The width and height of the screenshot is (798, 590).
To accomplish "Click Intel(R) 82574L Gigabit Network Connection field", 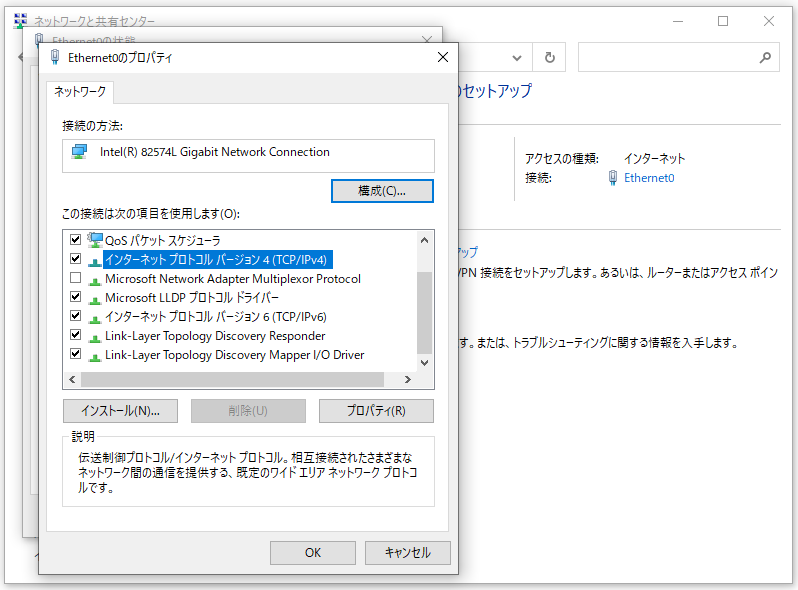I will click(248, 156).
